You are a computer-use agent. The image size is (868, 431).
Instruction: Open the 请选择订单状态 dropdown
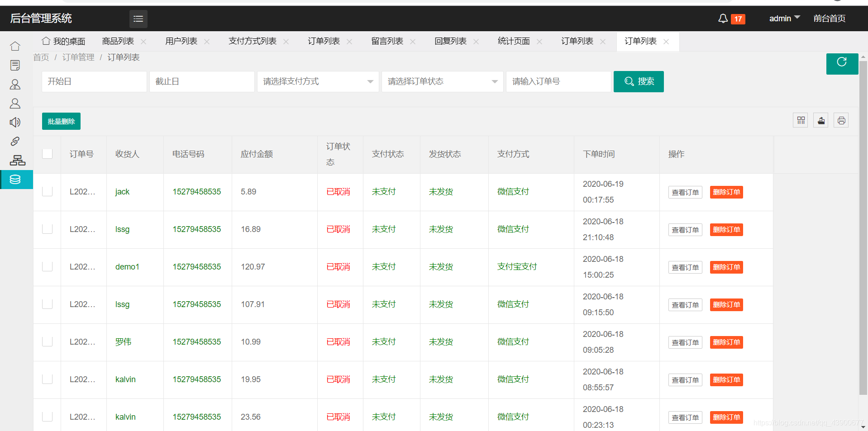443,81
